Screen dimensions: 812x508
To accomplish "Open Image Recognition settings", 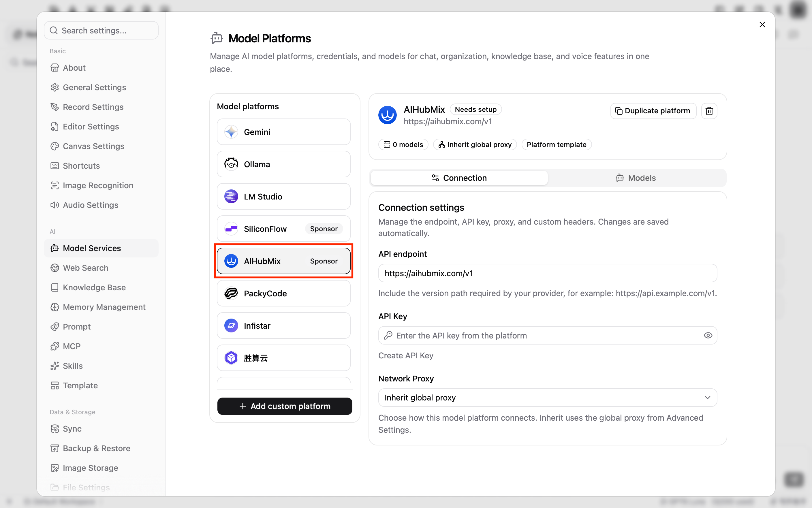I will pyautogui.click(x=101, y=185).
